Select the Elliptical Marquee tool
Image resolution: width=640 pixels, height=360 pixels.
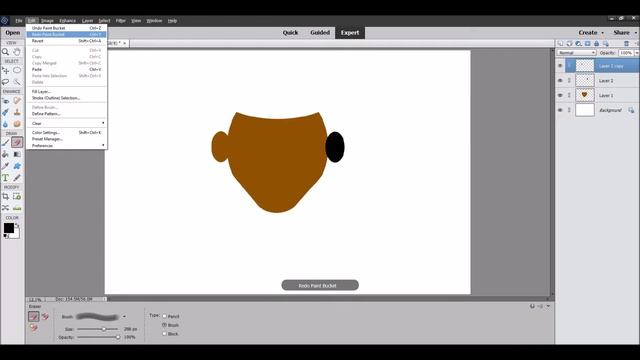coord(17,71)
